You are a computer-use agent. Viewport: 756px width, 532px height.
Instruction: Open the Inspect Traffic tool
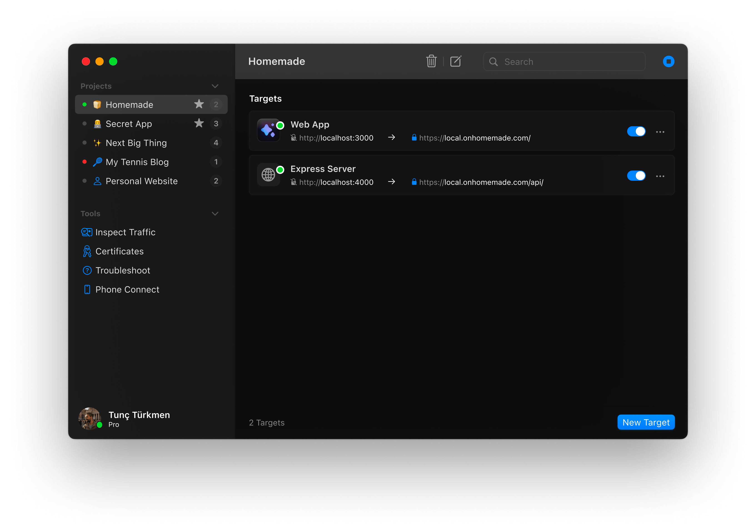[125, 232]
